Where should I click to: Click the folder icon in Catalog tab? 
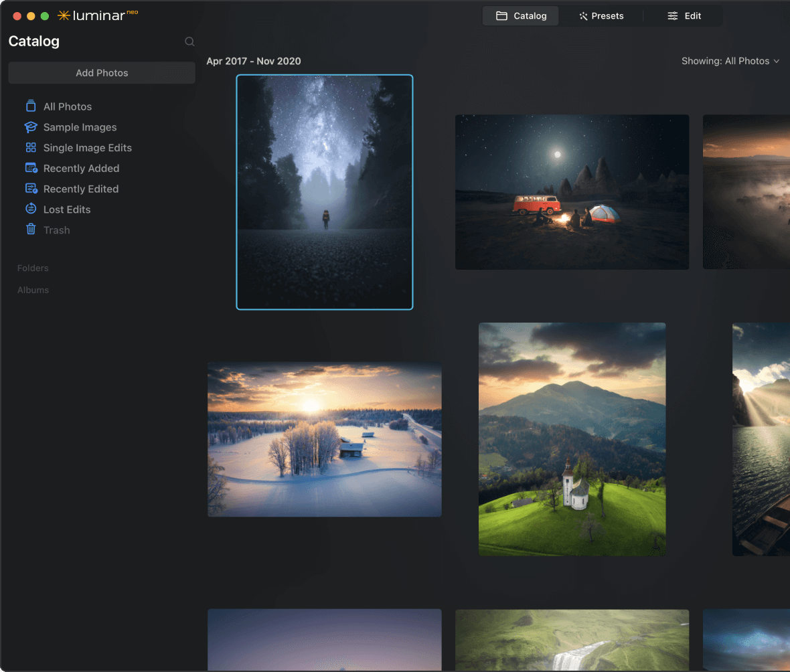(x=501, y=16)
